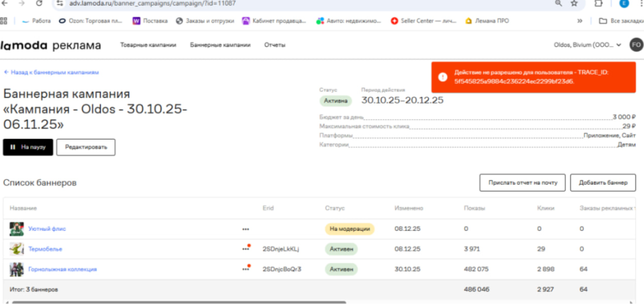This screenshot has width=644, height=305.
Task: Click the Добавить баннер button
Action: (x=603, y=182)
